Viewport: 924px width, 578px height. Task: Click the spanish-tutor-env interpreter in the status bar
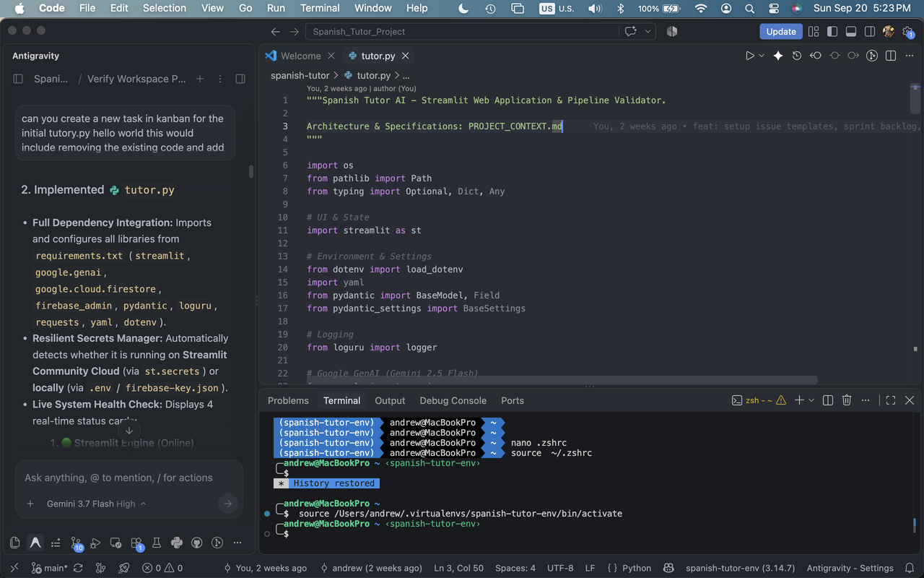pos(740,568)
